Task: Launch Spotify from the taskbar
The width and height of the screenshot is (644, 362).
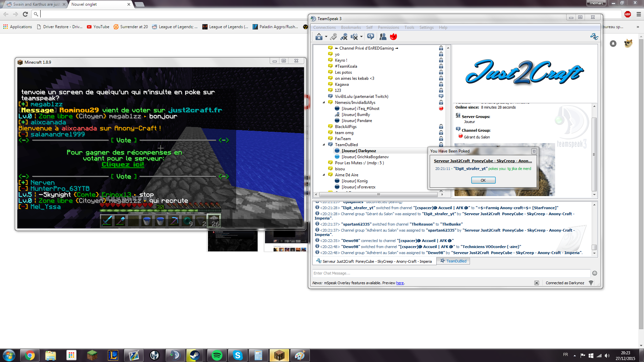Action: 217,355
